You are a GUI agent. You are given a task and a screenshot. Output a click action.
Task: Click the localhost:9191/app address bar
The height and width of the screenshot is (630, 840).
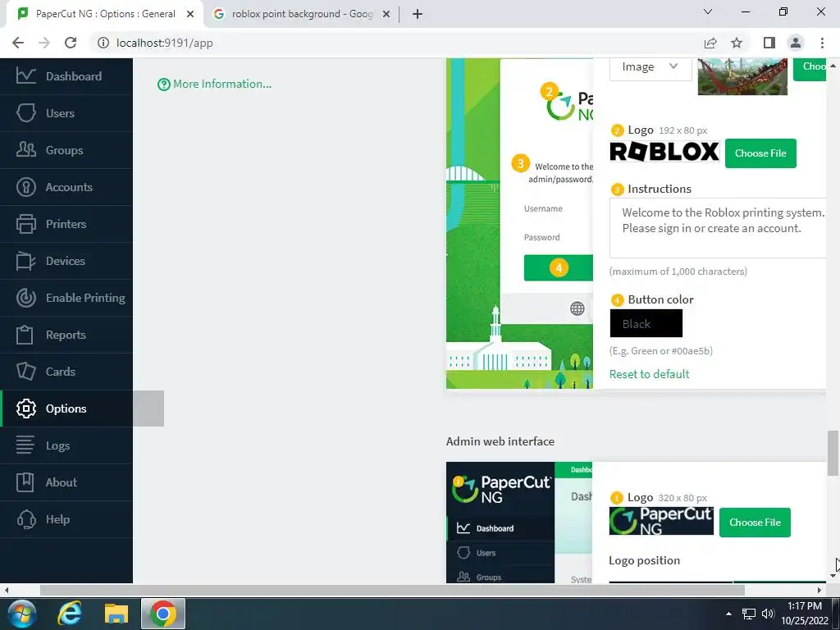click(164, 43)
